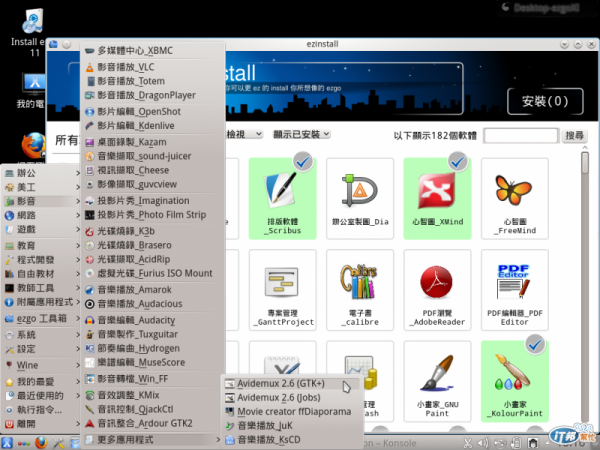Launch Avidemux 2.6 (GTK+)
This screenshot has width=600, height=450.
tap(292, 383)
